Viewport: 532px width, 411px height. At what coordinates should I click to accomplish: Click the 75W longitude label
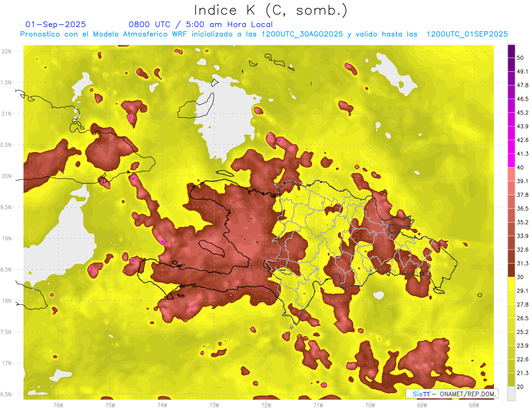point(110,405)
